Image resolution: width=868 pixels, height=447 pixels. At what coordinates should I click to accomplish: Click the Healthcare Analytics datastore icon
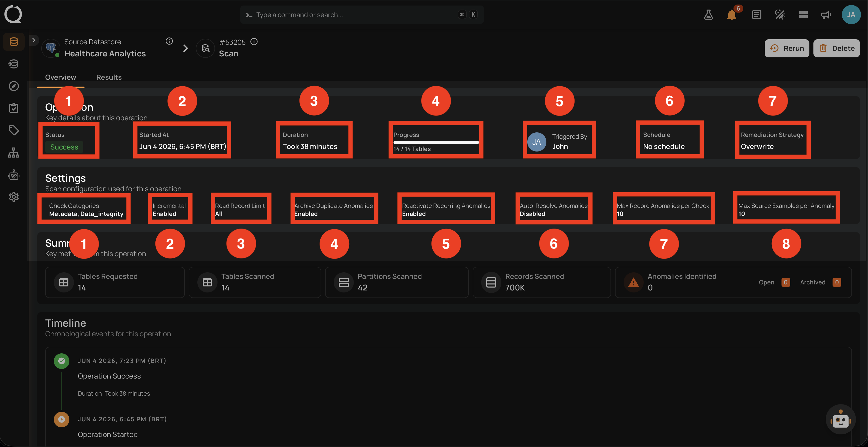coord(51,48)
